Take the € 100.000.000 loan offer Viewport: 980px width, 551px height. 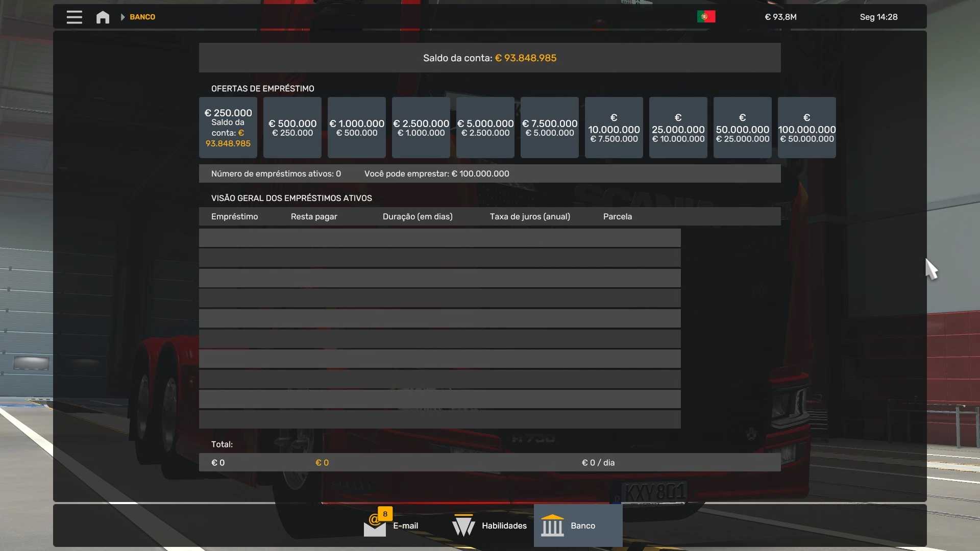coord(807,128)
